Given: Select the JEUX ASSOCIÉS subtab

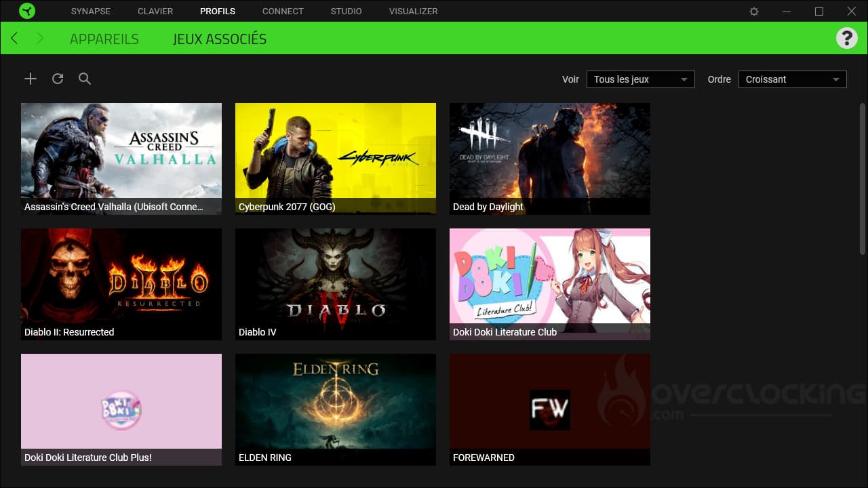Looking at the screenshot, I should click(x=220, y=39).
